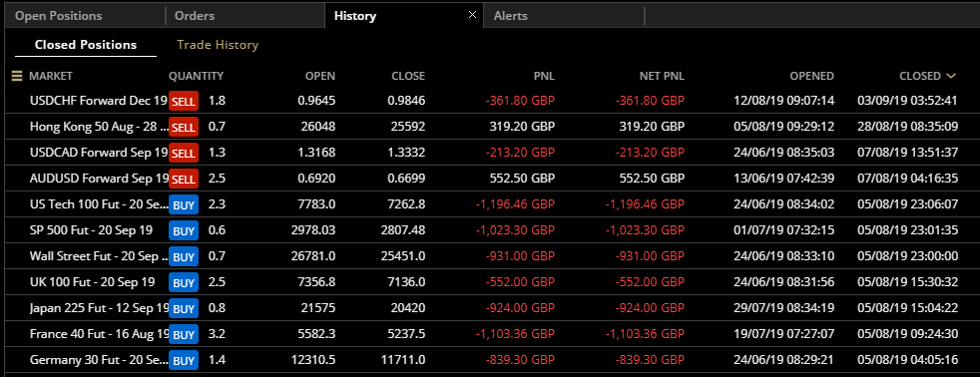Click open price 2978.03

pos(313,230)
